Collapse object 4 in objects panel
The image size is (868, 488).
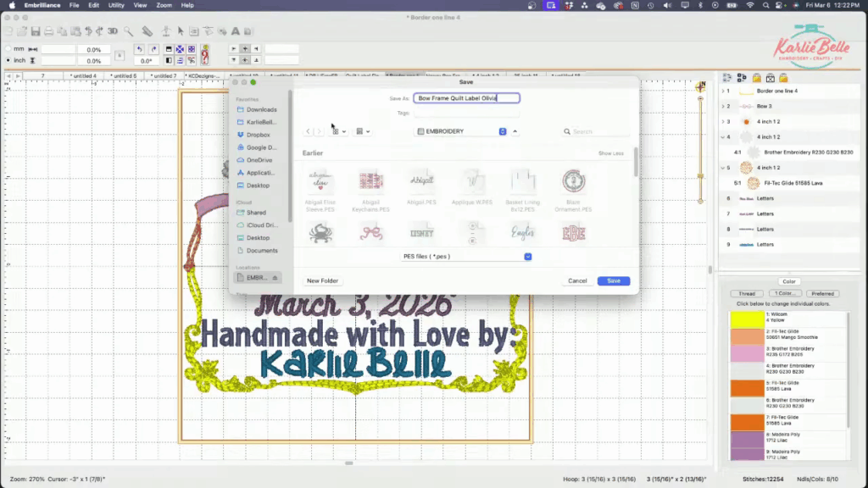pos(723,136)
